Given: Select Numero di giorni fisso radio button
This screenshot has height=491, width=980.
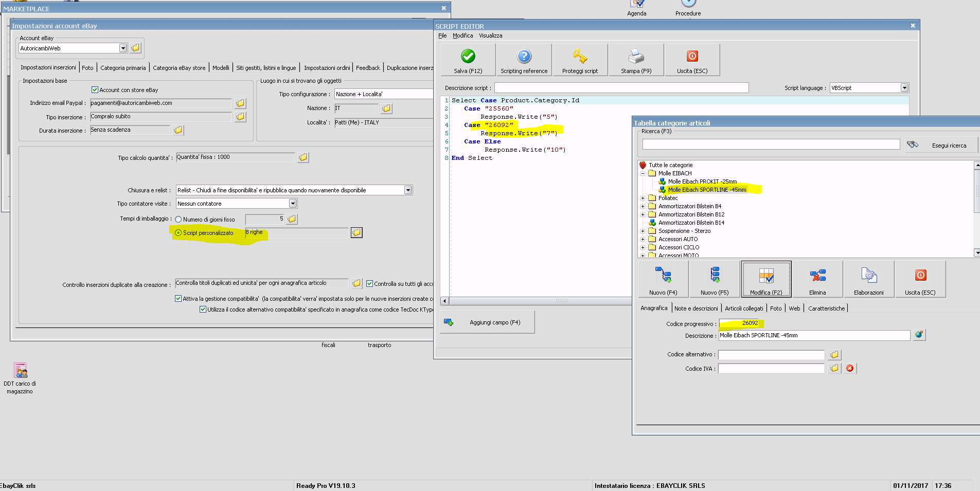Looking at the screenshot, I should point(179,220).
